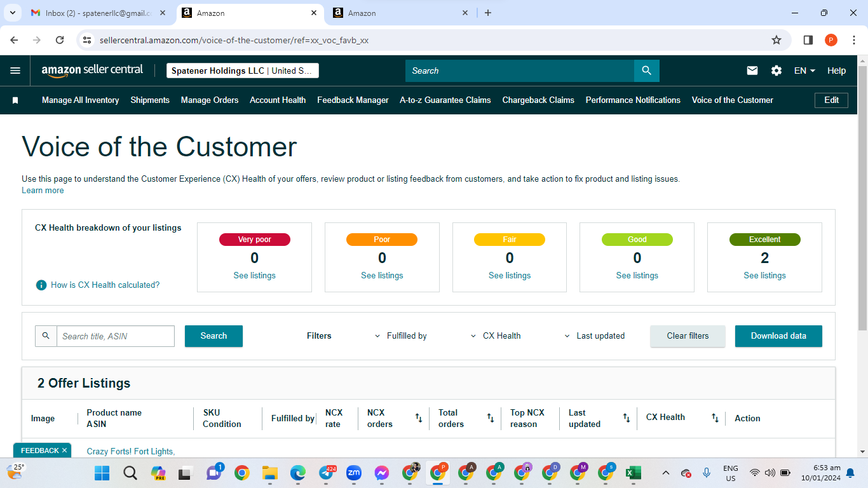Open the settings gear icon
The width and height of the screenshot is (868, 488).
pos(776,71)
